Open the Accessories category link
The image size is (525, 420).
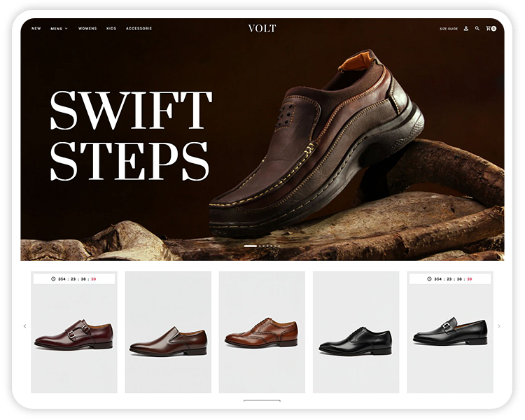click(x=139, y=29)
